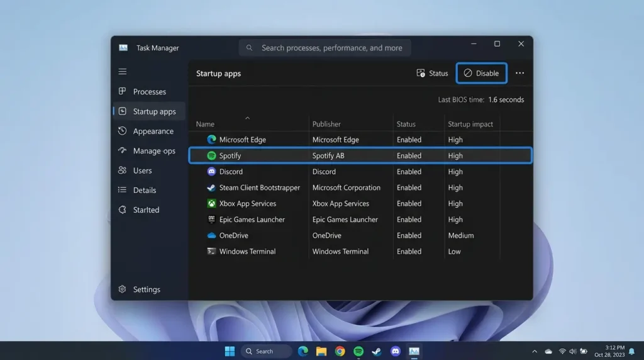Click the Starlted sidebar icon
644x360 pixels.
click(x=123, y=210)
